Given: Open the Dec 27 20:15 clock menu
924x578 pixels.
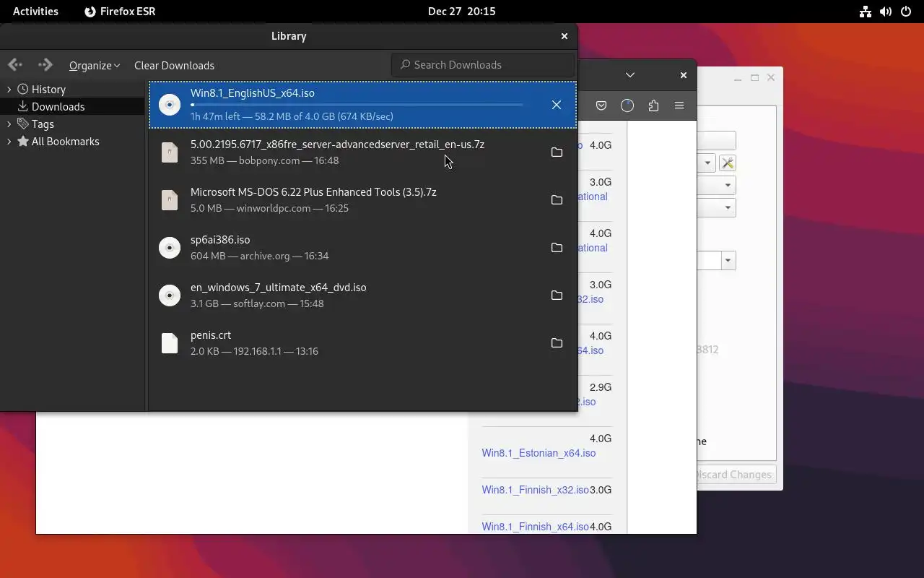Looking at the screenshot, I should pos(461,12).
